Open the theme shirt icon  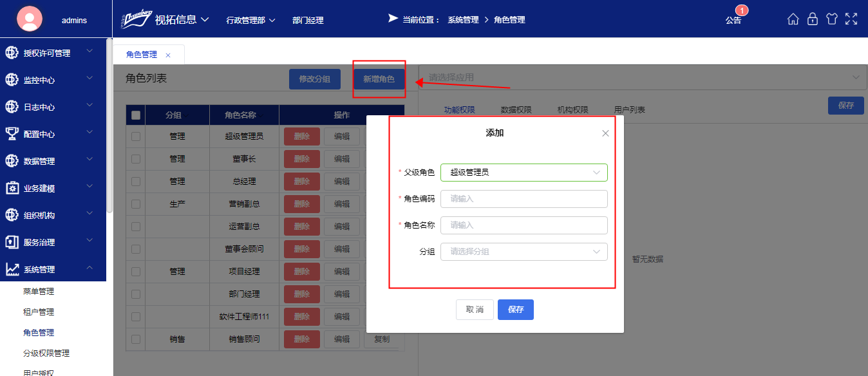(x=832, y=19)
